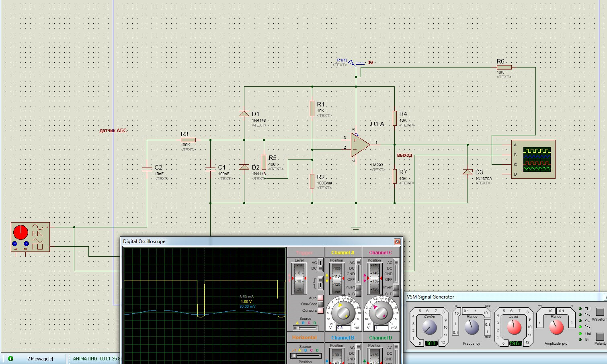Click the frequency Range knob
607x364 pixels.
(x=472, y=327)
